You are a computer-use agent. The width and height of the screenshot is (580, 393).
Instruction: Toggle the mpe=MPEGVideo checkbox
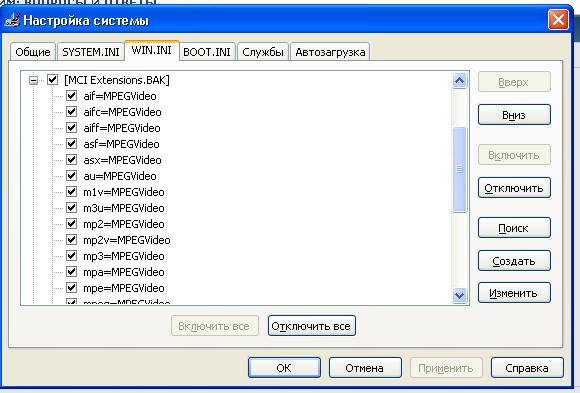71,288
